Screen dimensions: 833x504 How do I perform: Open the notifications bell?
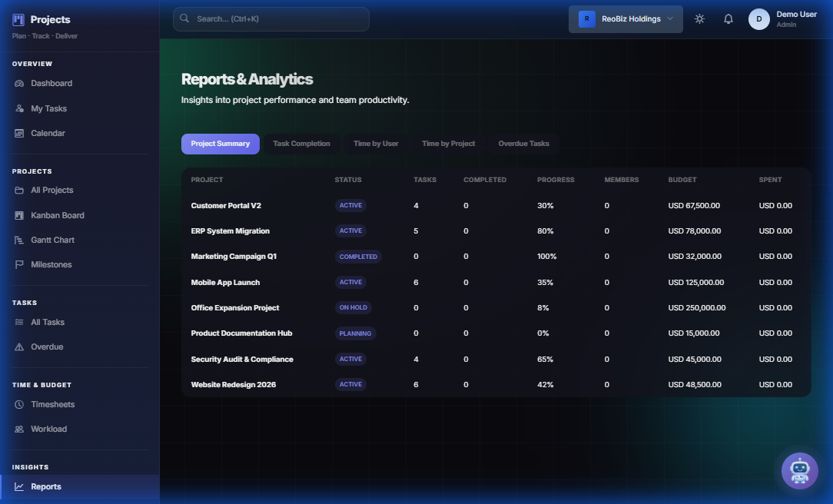coord(728,18)
